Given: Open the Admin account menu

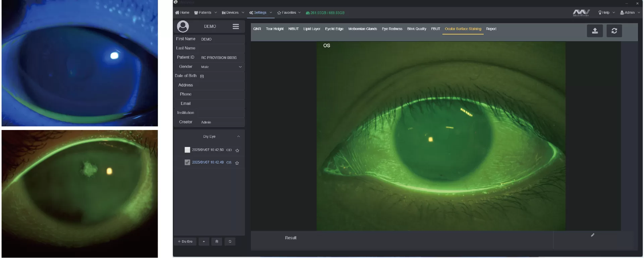Looking at the screenshot, I should click(x=630, y=13).
